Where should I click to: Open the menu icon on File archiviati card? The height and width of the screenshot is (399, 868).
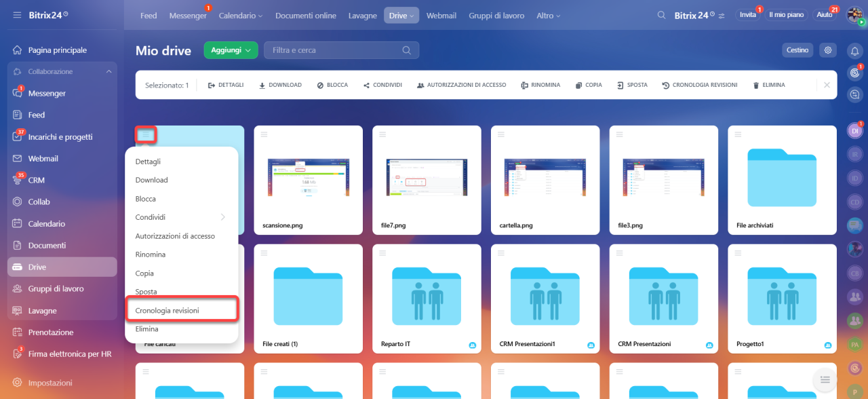tap(738, 134)
